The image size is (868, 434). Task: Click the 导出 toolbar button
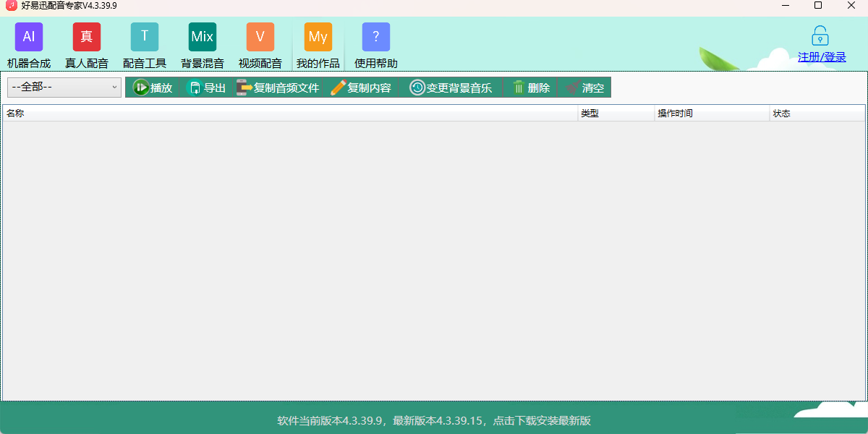click(207, 88)
